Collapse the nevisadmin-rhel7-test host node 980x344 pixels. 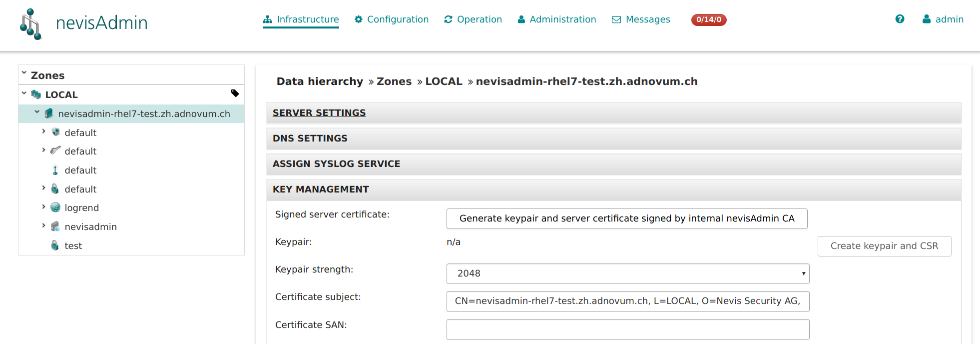point(37,112)
